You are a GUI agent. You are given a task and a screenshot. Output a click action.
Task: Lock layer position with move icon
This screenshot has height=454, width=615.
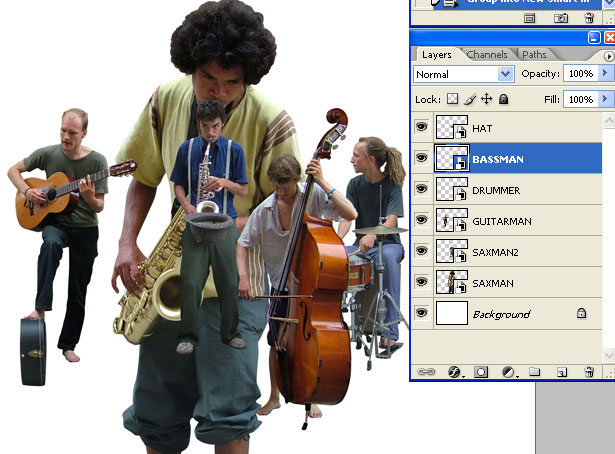486,99
